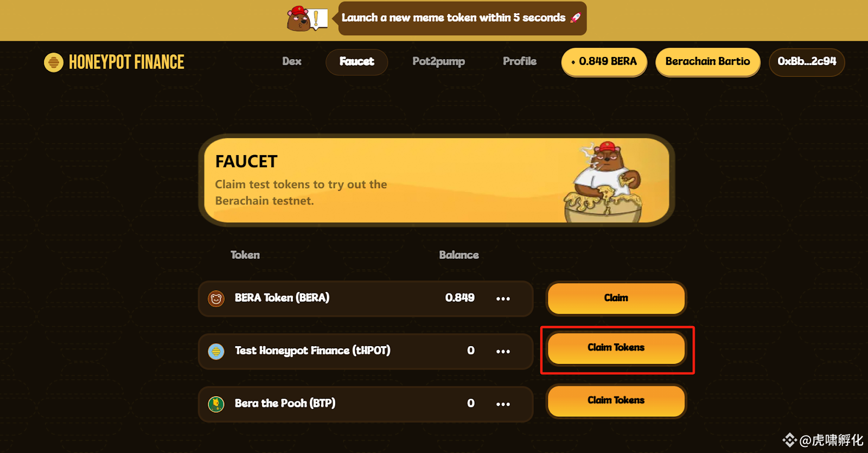Screen dimensions: 868x453
Task: Go to the Pot2pump tab
Action: 438,61
